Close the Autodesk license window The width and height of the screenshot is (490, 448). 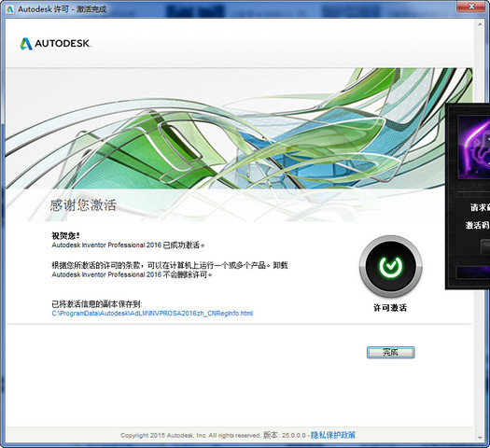pos(471,7)
